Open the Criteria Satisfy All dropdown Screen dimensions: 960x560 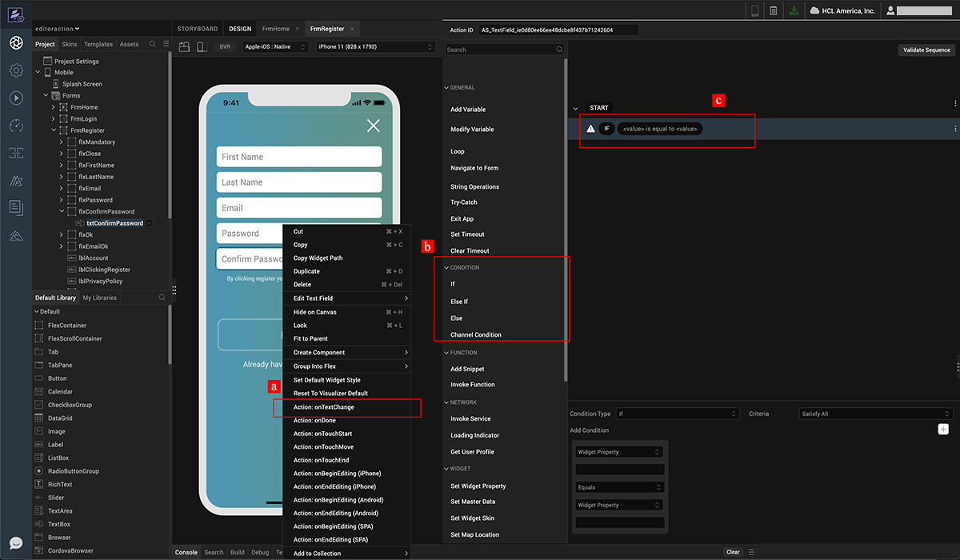point(875,414)
